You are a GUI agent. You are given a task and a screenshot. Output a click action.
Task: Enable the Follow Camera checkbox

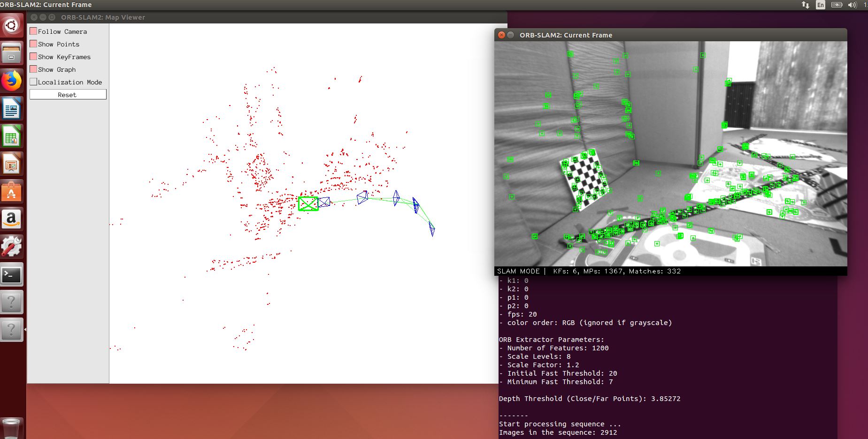tap(33, 31)
